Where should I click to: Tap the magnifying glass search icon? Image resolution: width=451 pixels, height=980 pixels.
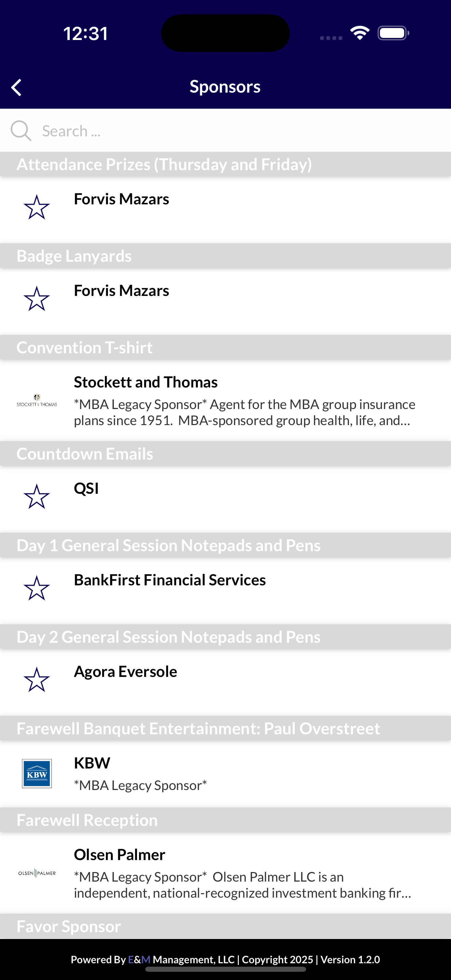20,131
